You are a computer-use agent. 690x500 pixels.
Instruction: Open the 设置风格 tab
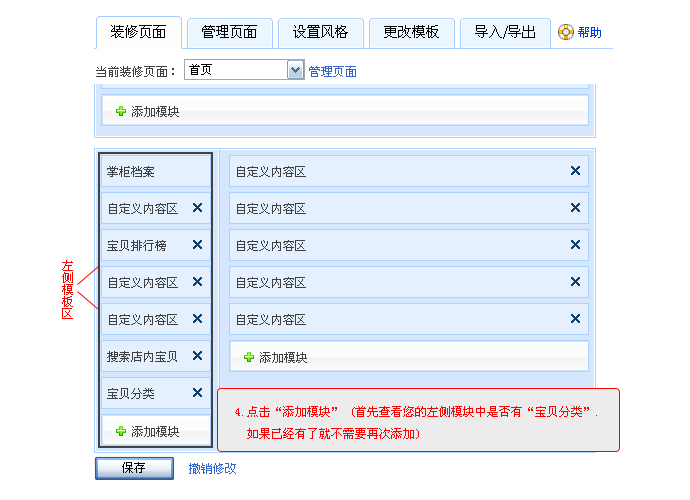tap(320, 32)
